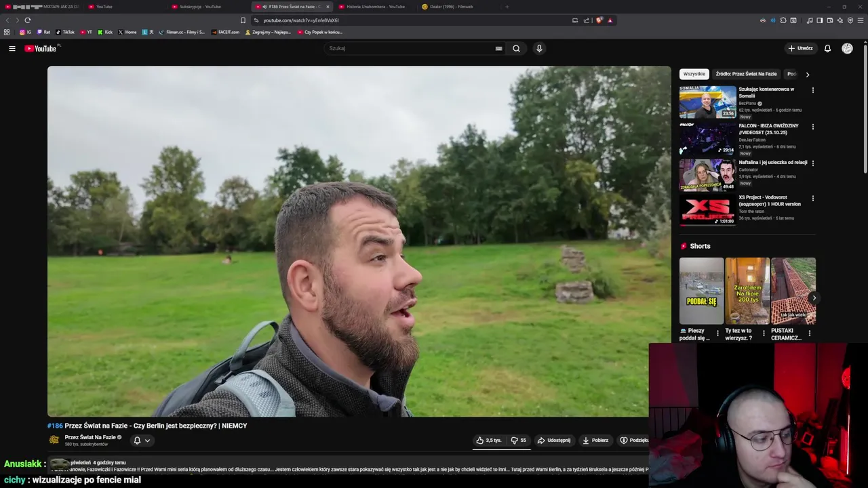868x488 pixels.
Task: Open the Kick bookmark
Action: pos(105,32)
